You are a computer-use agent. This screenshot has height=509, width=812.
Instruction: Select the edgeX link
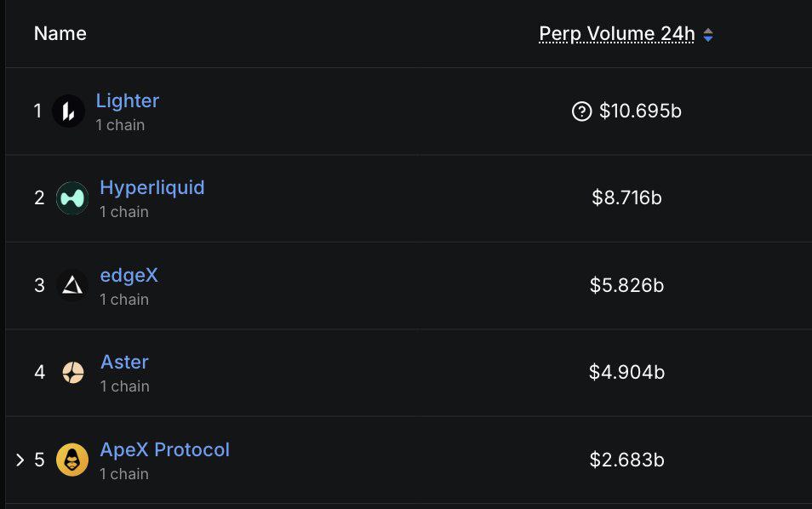129,275
